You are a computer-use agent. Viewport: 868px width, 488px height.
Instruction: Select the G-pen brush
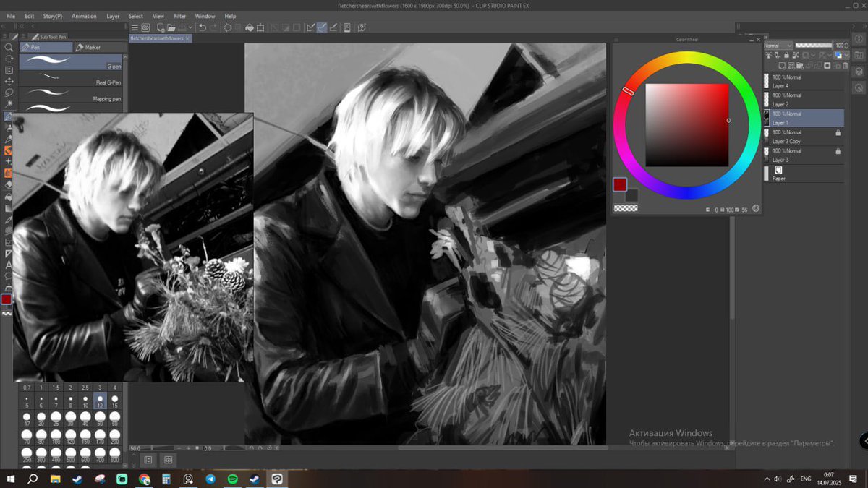[x=72, y=62]
